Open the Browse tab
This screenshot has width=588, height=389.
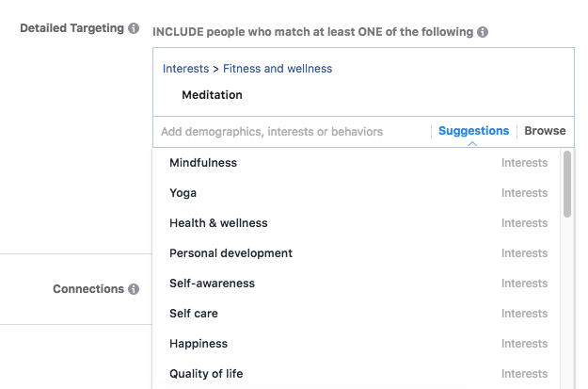click(545, 131)
